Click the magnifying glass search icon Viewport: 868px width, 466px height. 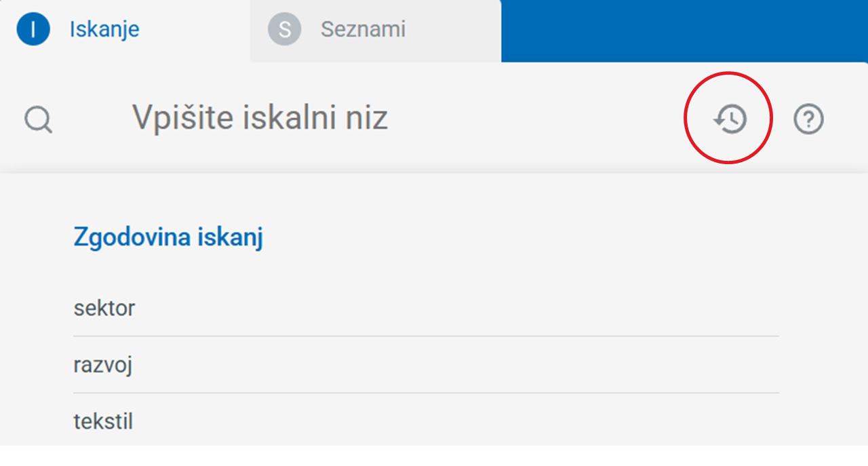coord(38,119)
